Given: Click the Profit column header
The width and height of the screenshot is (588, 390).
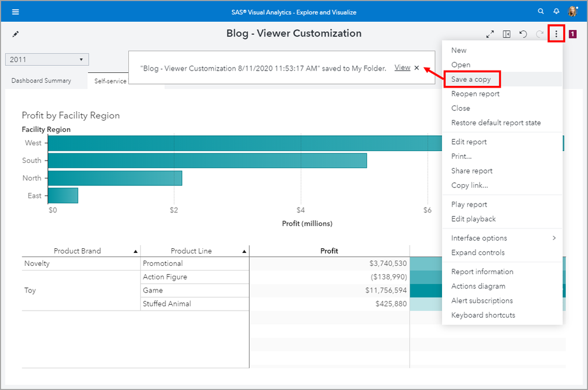Looking at the screenshot, I should pyautogui.click(x=329, y=251).
